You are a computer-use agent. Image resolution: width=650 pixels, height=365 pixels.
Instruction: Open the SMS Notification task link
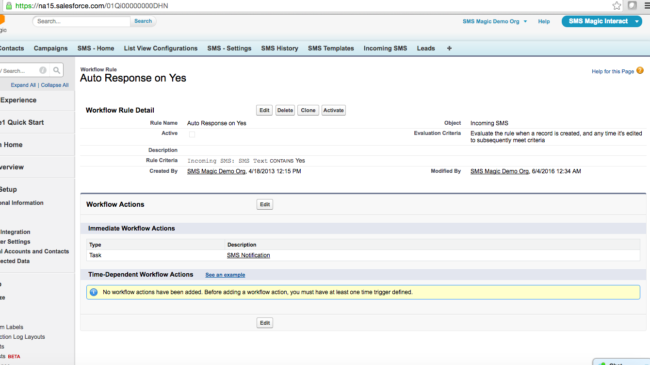248,255
